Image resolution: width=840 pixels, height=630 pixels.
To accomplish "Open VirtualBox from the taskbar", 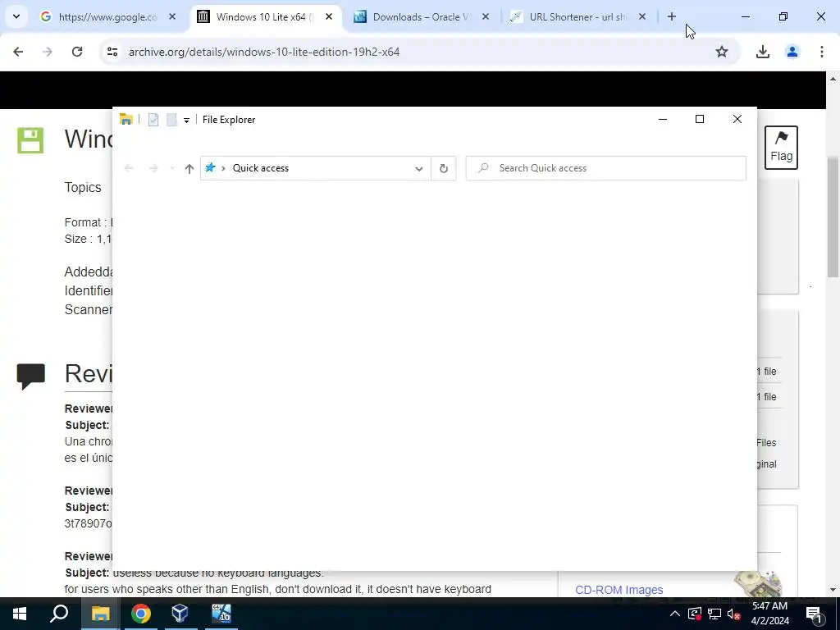I will pyautogui.click(x=180, y=614).
